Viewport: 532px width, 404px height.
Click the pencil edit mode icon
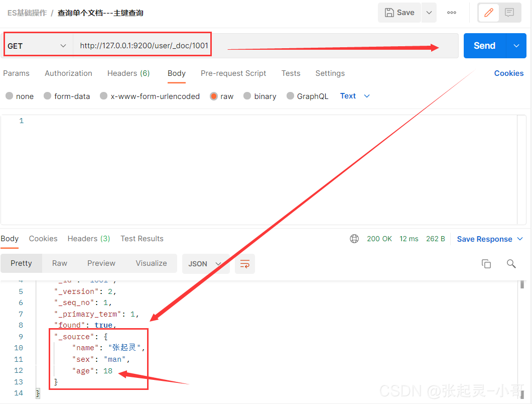(x=488, y=13)
